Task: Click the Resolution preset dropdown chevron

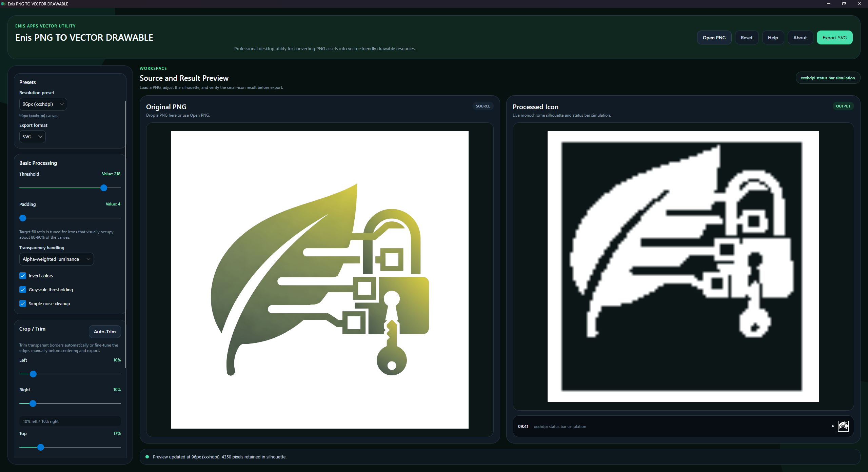Action: 62,104
